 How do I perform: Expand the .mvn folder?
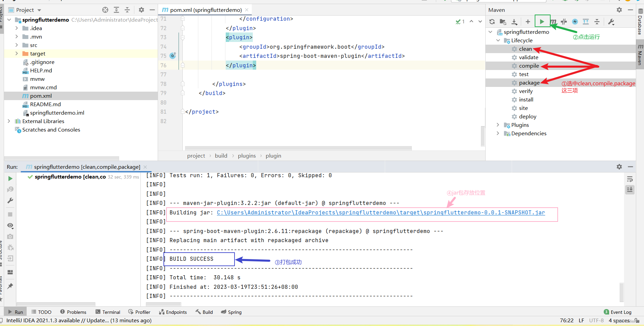click(17, 37)
